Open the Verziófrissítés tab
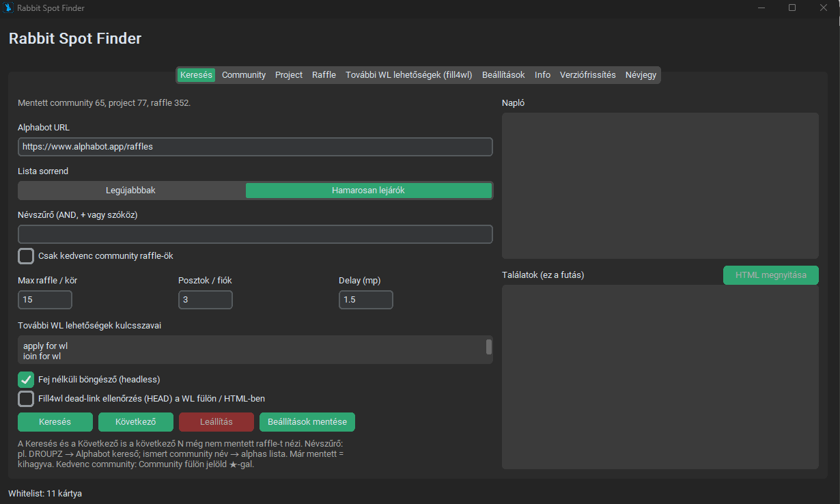This screenshot has height=504, width=840. (x=588, y=75)
